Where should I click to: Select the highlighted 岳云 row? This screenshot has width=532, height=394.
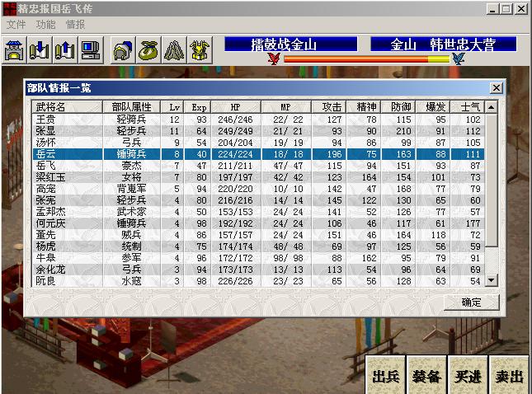pyautogui.click(x=258, y=154)
